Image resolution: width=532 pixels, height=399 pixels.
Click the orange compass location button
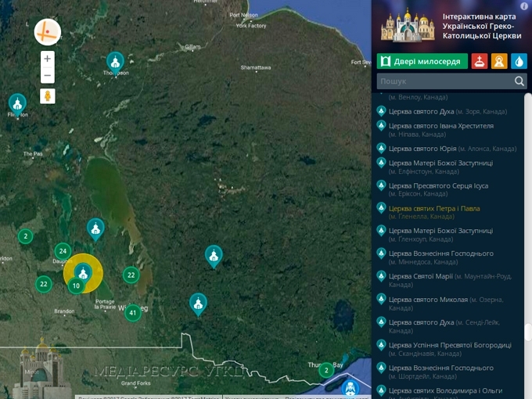point(48,32)
